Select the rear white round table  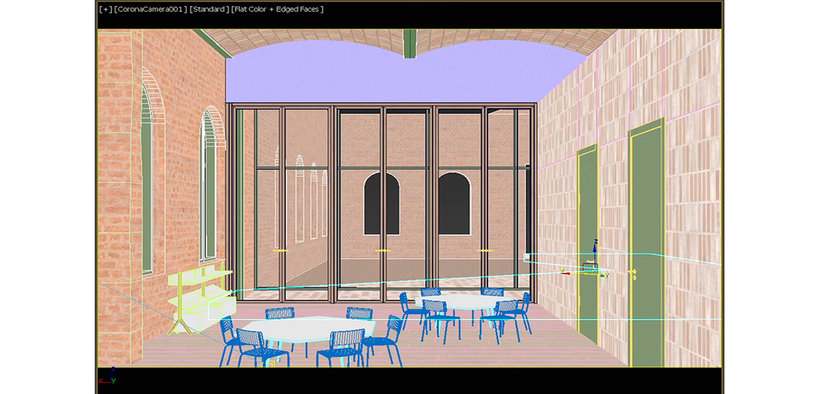(461, 301)
